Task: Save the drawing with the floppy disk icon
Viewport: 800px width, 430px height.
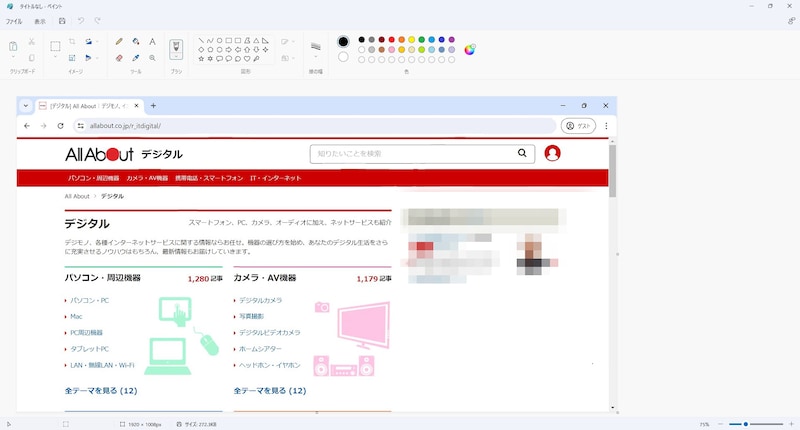Action: click(x=62, y=21)
